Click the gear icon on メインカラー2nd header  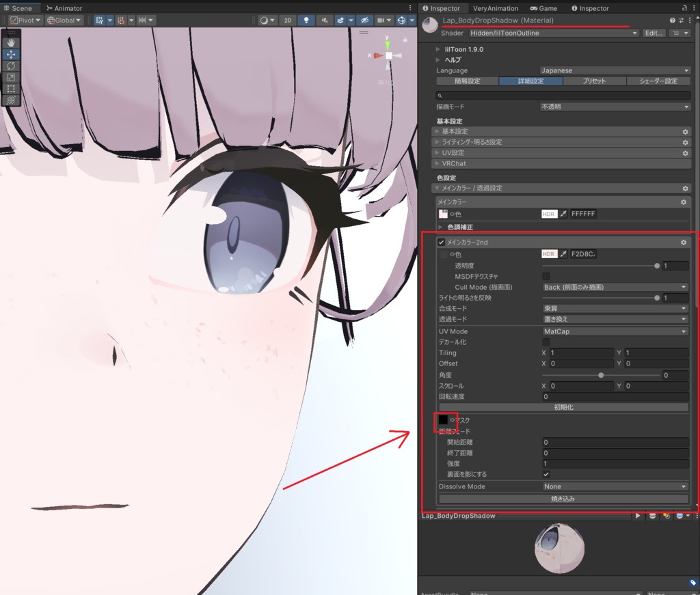tap(683, 243)
